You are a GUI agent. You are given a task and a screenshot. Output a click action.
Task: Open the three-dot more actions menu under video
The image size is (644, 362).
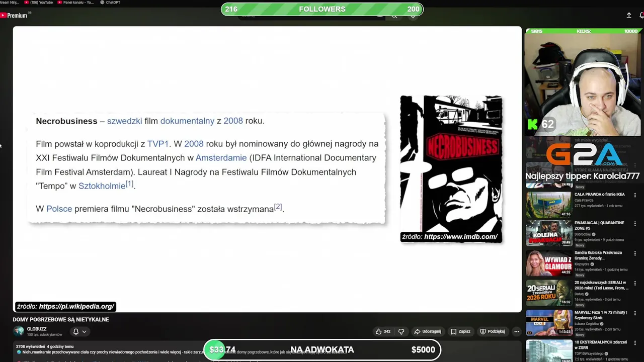click(516, 332)
